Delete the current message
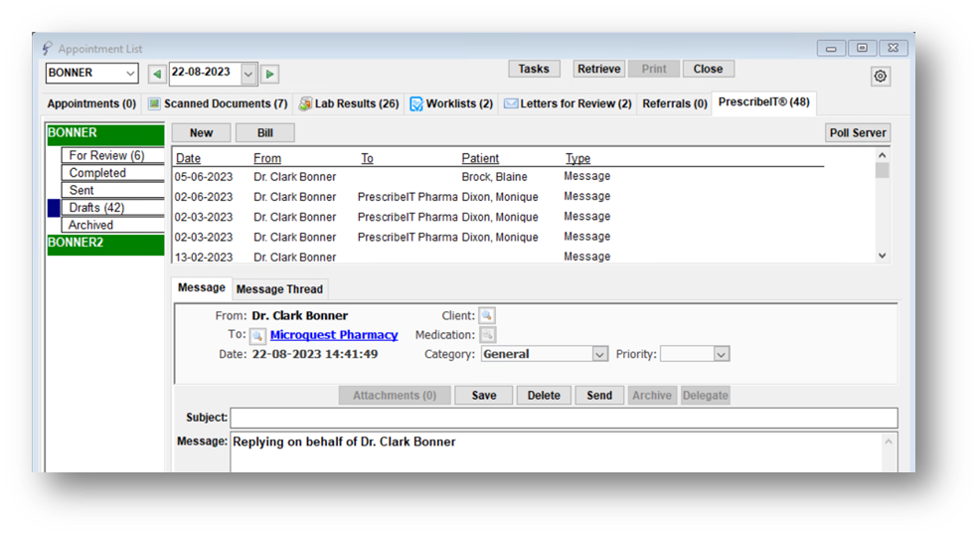 (543, 396)
